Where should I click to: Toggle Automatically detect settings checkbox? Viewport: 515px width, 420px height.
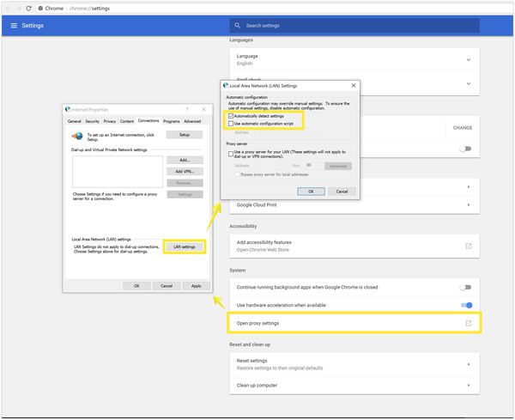click(x=231, y=116)
